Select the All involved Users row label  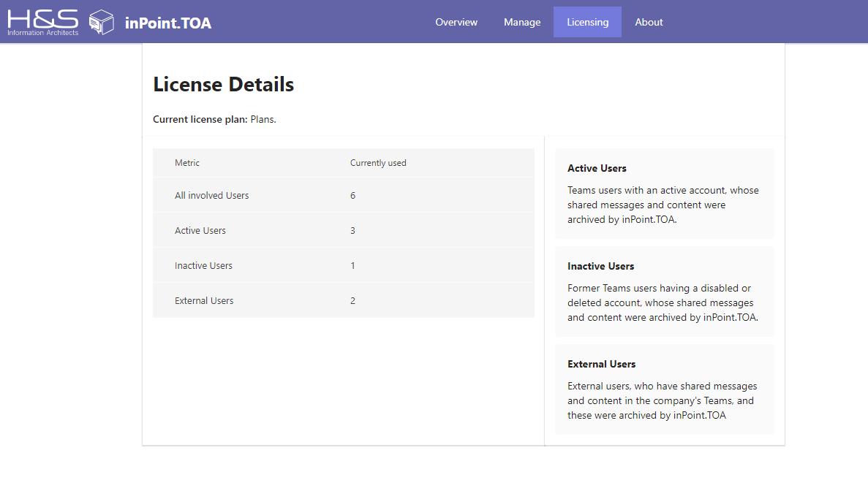[x=212, y=195]
